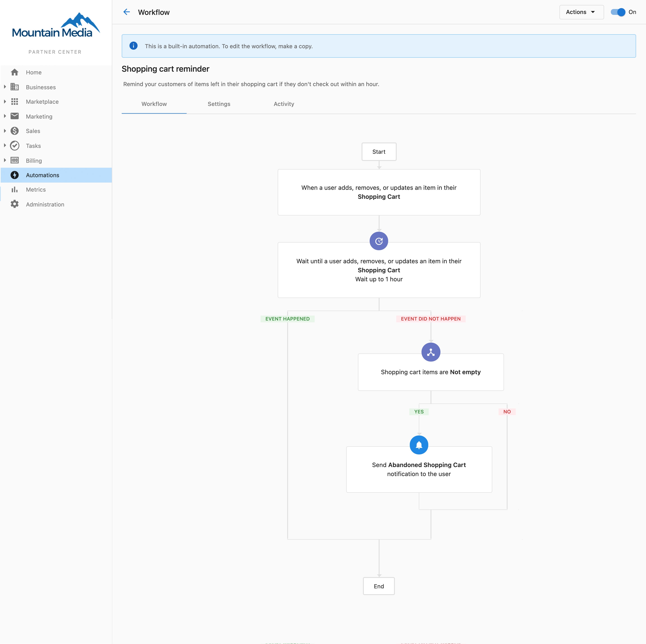Click the Automations lightning bolt icon
The width and height of the screenshot is (646, 644).
(x=14, y=175)
